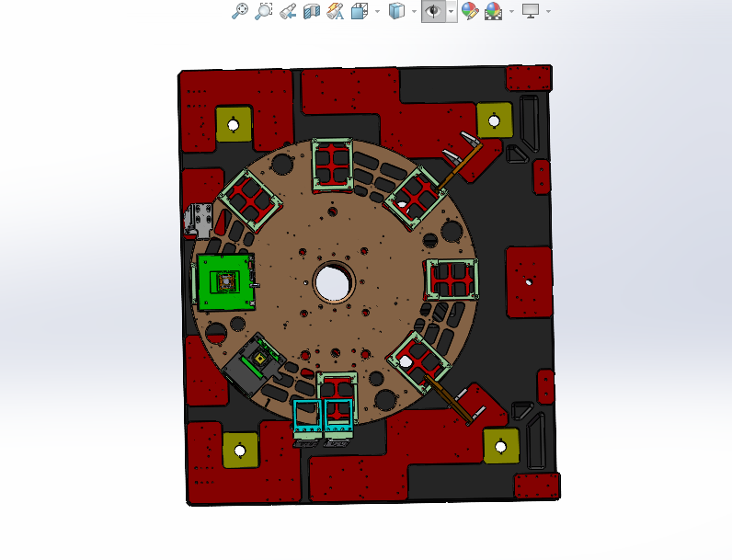This screenshot has width=732, height=560.
Task: Select the cyan fixture frames on the model
Action: click(323, 417)
